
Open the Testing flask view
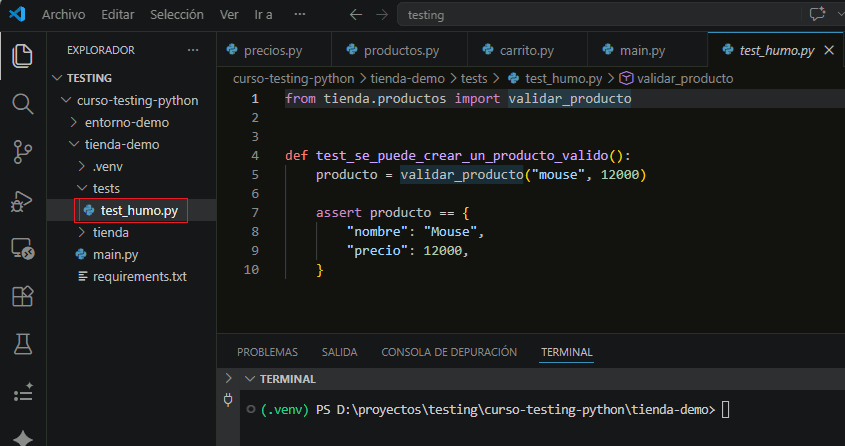[23, 344]
